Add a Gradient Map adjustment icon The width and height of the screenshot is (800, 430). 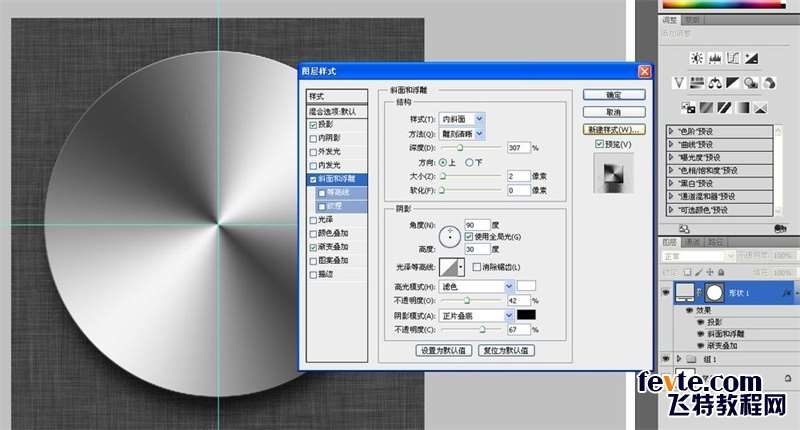tap(743, 108)
